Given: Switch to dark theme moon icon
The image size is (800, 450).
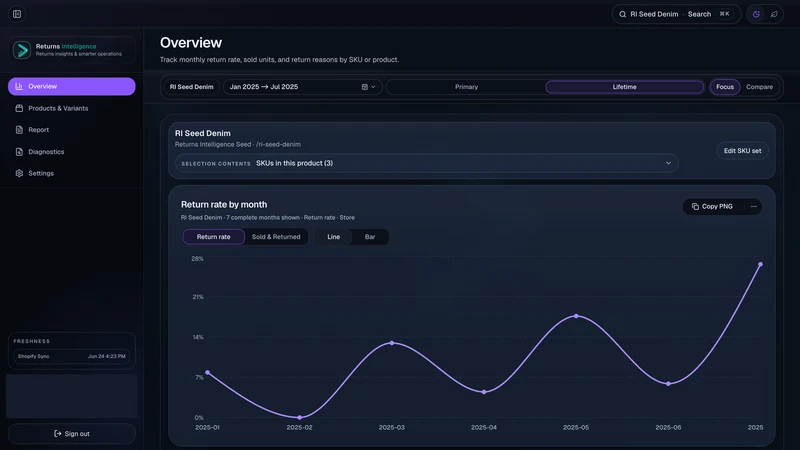Looking at the screenshot, I should (757, 14).
